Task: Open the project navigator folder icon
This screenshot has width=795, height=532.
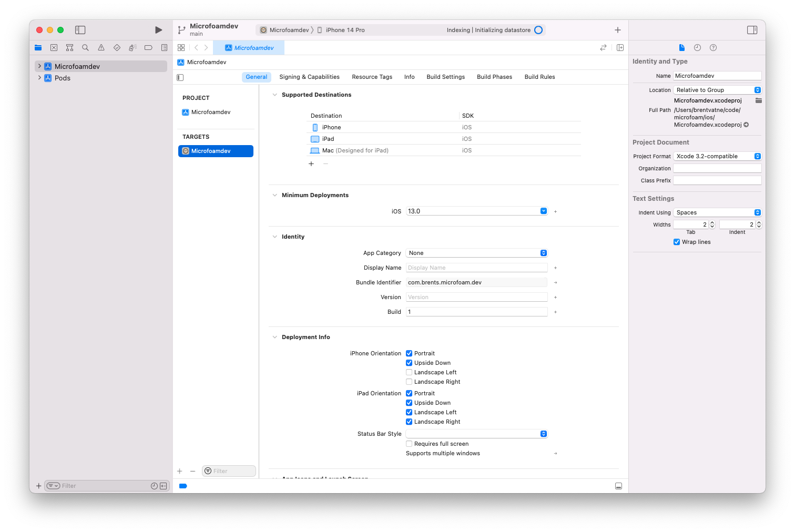Action: 38,48
